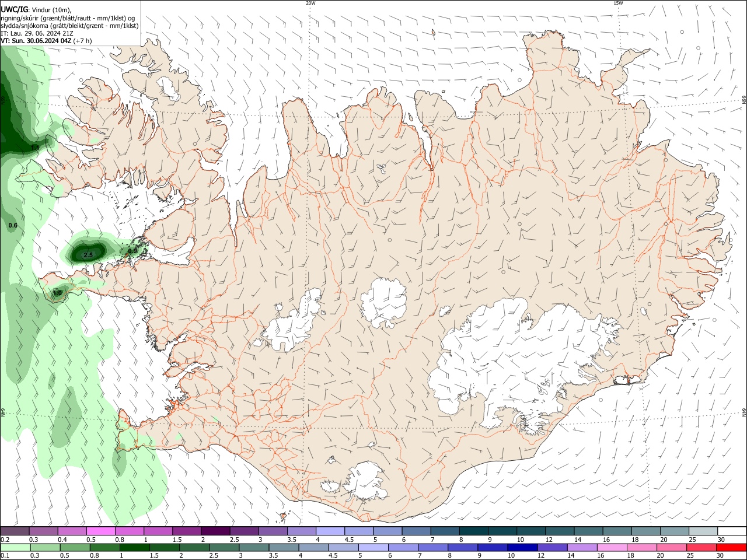
Task: Pick the lower legend swatch between 4 and 4.5
Action: (314, 548)
